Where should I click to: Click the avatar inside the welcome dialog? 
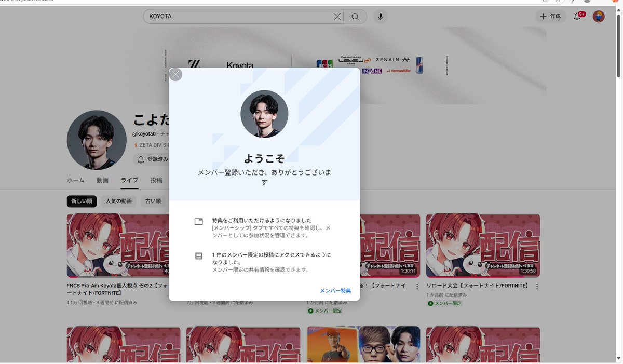[x=264, y=114]
